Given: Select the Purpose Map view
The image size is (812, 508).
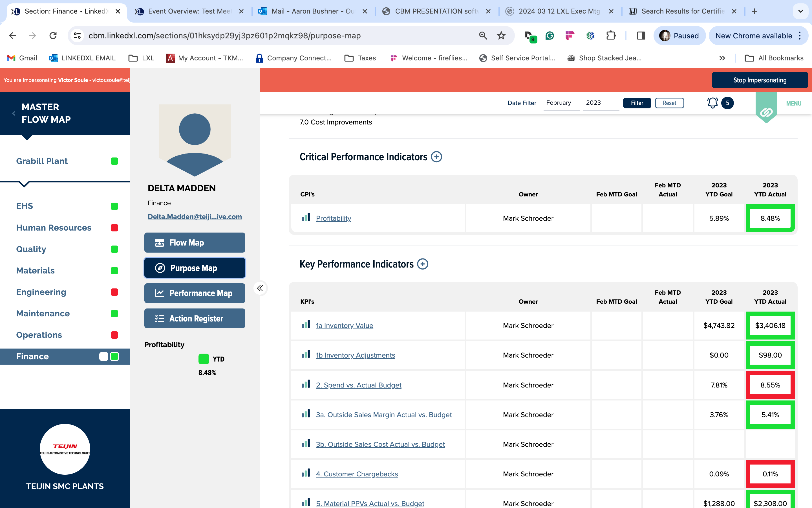Looking at the screenshot, I should tap(195, 268).
